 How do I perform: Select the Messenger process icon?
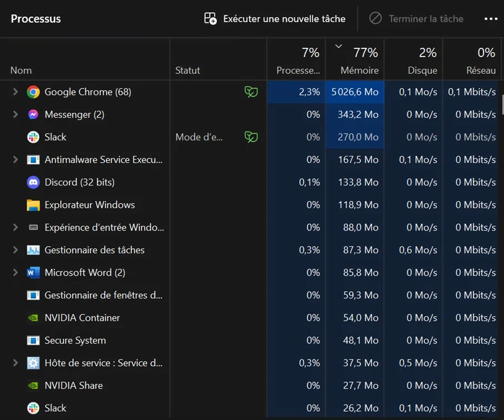[33, 114]
